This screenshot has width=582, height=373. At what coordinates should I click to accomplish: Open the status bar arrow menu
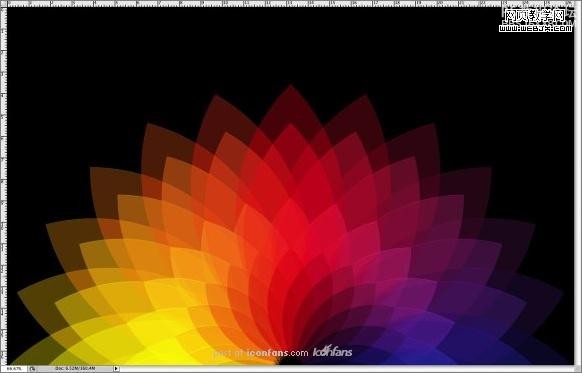pos(116,369)
